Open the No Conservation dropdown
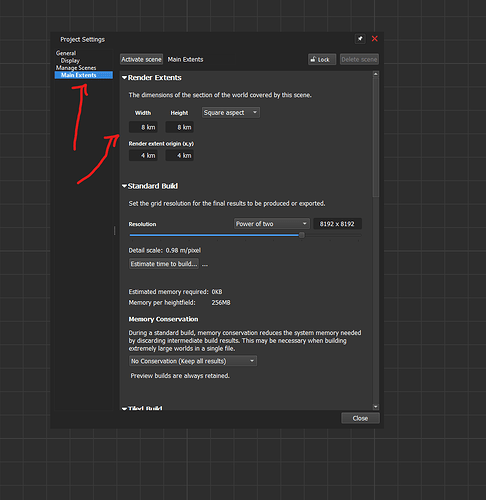 tap(193, 361)
